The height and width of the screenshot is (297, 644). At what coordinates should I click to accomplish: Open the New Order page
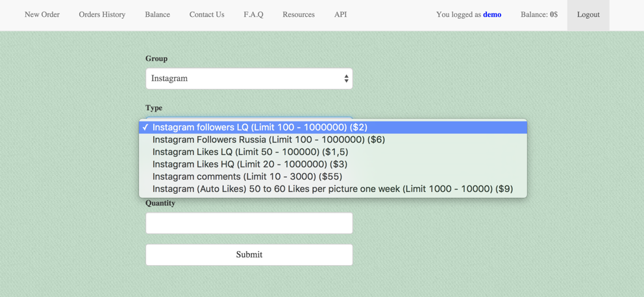point(42,15)
